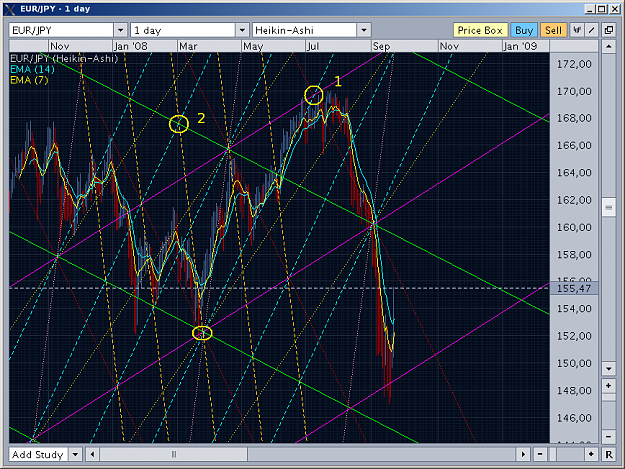Click the EUR/JPY (Heikin-Ashi) legend label
The image size is (625, 469).
click(x=64, y=59)
